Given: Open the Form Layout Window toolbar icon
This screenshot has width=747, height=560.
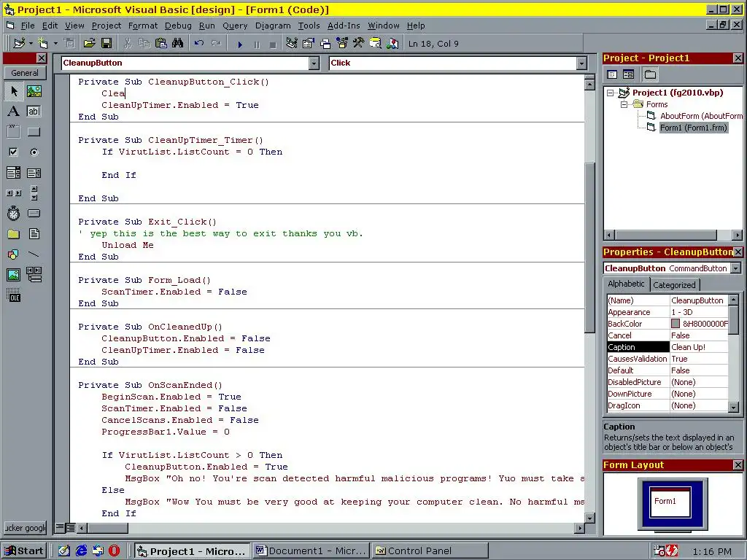Looking at the screenshot, I should [325, 43].
